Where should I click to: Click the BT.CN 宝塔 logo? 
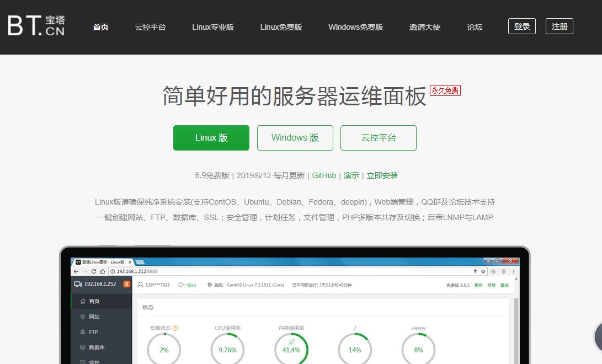(36, 26)
